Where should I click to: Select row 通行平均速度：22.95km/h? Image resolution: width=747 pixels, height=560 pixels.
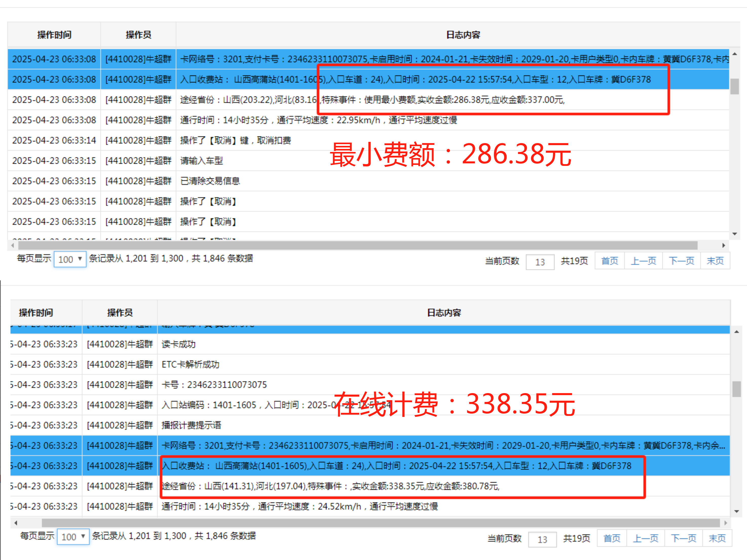368,120
